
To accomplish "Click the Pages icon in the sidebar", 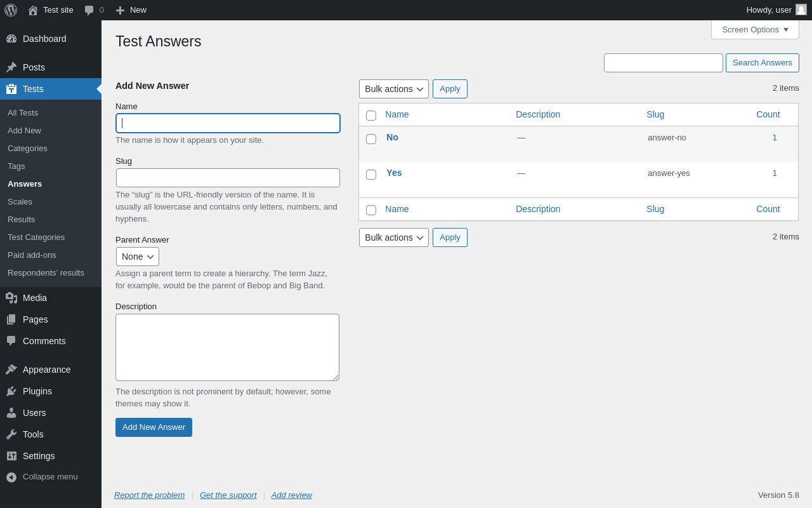I will click(x=11, y=319).
